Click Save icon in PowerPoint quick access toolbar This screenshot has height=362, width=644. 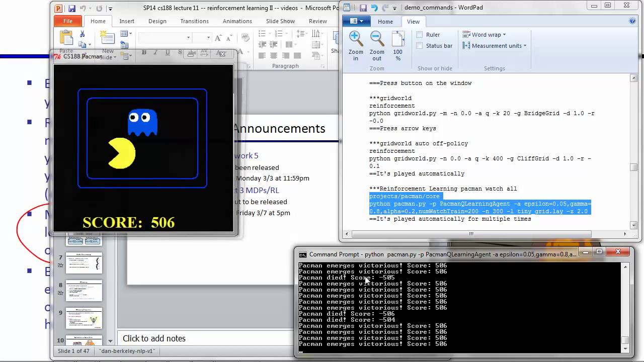point(71,9)
